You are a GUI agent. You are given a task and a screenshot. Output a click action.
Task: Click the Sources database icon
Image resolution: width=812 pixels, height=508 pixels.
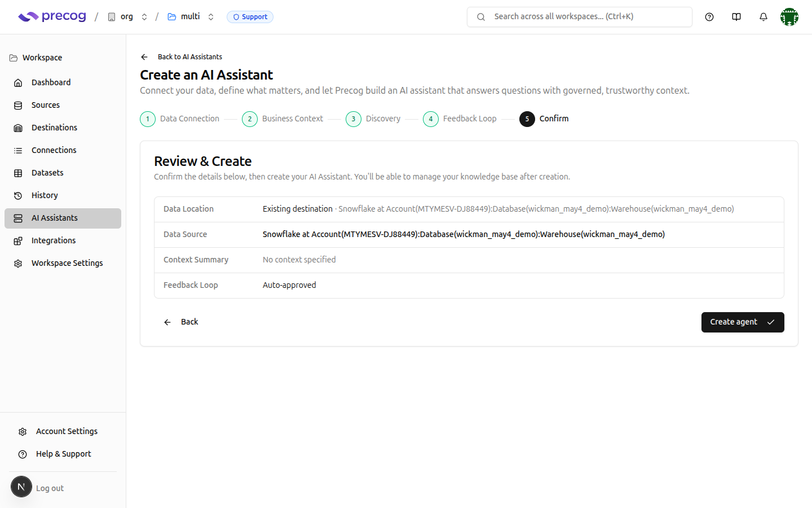coord(18,105)
